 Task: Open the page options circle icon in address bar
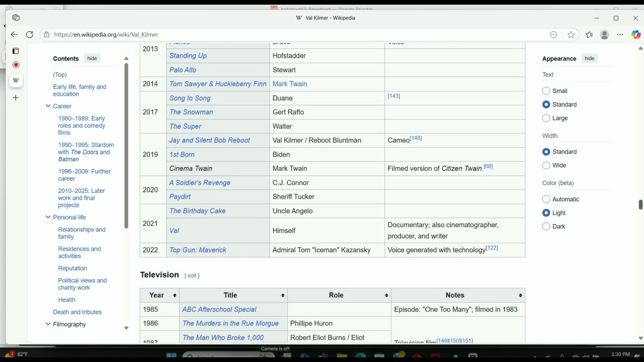(553, 35)
